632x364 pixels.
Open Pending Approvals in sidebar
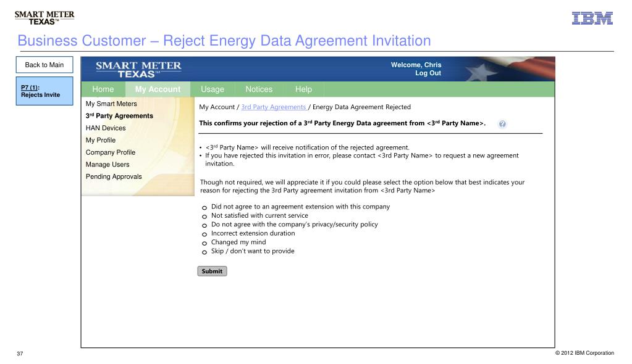click(x=114, y=176)
